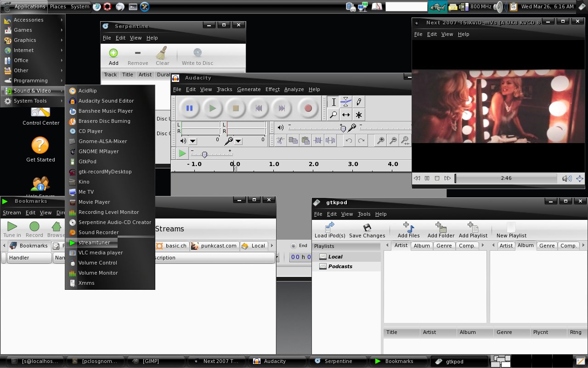The height and width of the screenshot is (368, 588).
Task: Redo the last Audacity action
Action: (x=362, y=141)
